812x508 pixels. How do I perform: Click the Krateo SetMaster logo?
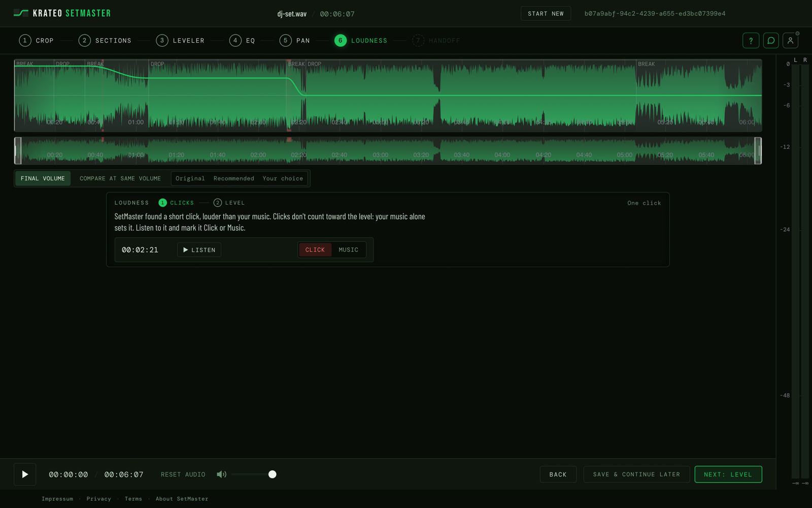click(x=62, y=13)
